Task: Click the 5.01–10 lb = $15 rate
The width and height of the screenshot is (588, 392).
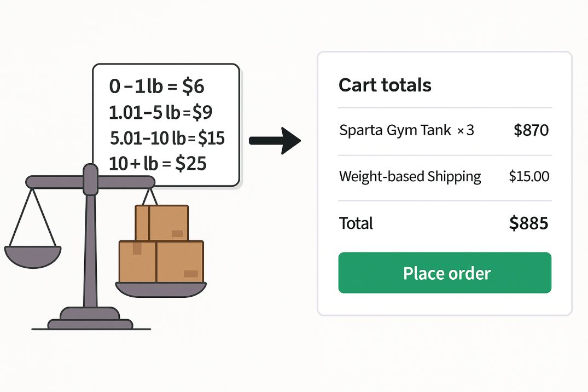Action: click(167, 138)
